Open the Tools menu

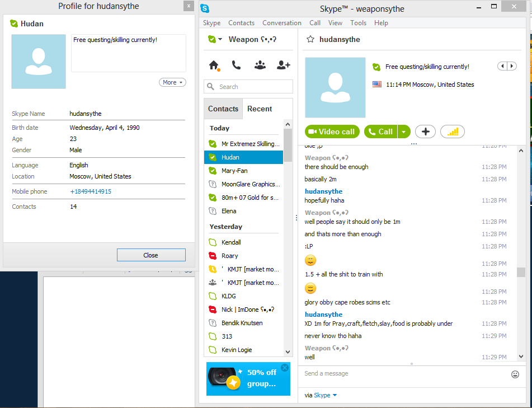(x=358, y=23)
